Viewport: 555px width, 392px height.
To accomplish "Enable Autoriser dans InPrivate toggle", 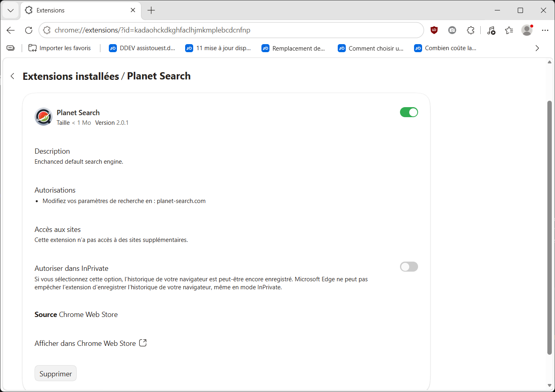I will (x=409, y=267).
